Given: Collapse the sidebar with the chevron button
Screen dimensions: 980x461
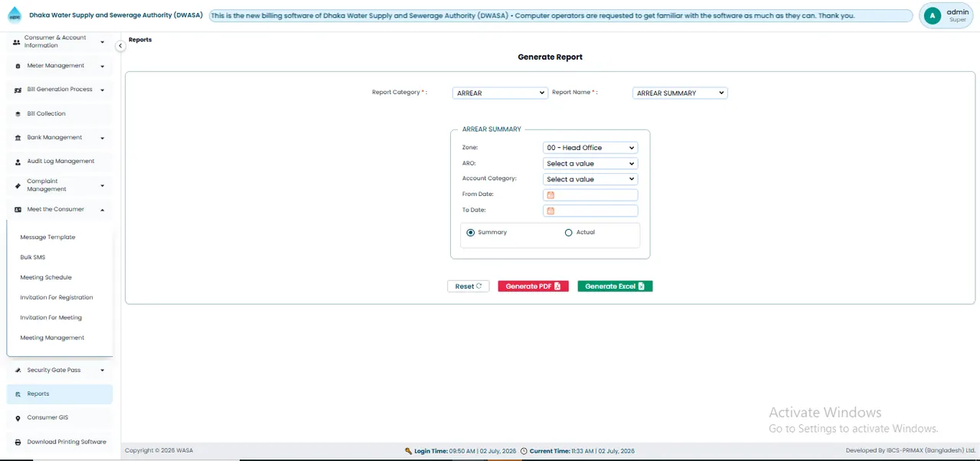Looking at the screenshot, I should (x=120, y=46).
